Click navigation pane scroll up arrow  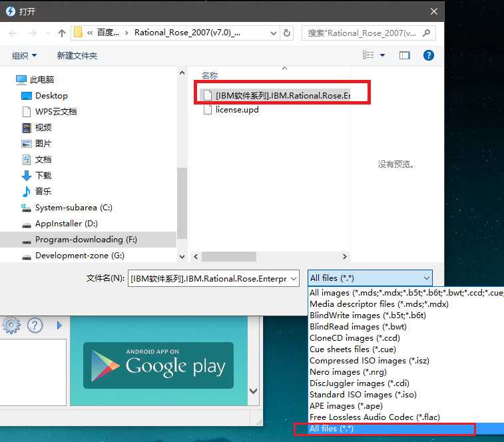point(182,73)
